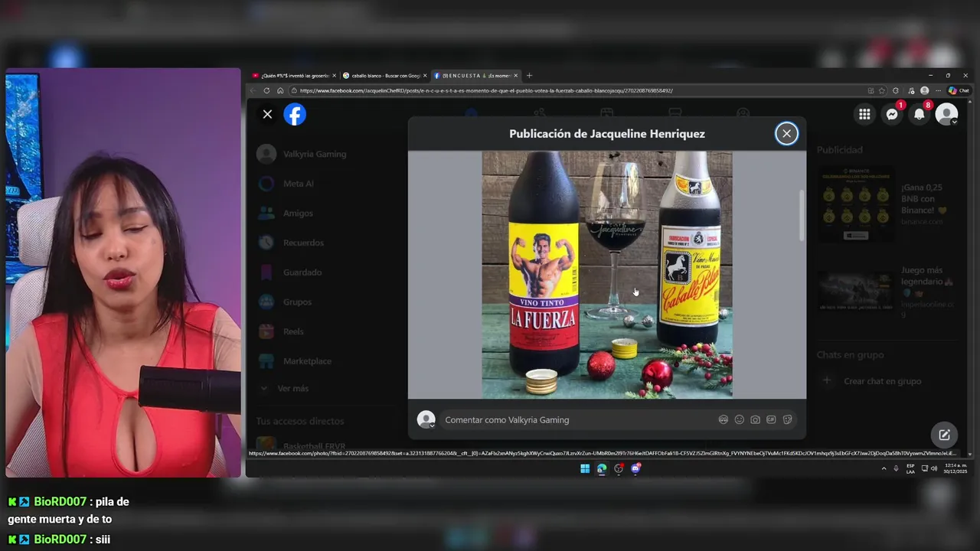Go back in the browser
The height and width of the screenshot is (551, 980).
click(253, 90)
